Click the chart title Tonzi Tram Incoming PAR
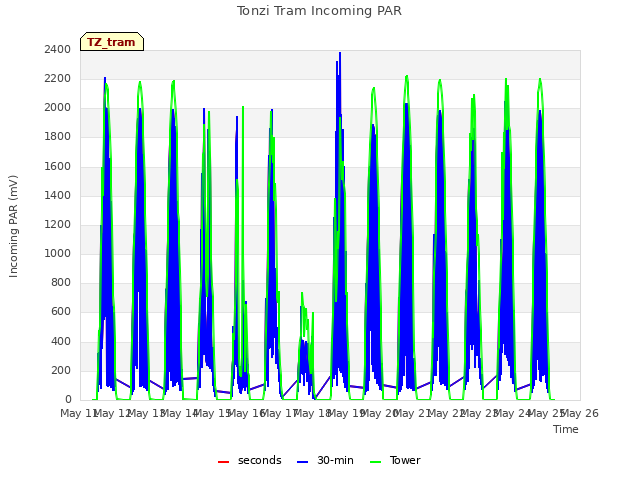The height and width of the screenshot is (480, 640). [319, 11]
